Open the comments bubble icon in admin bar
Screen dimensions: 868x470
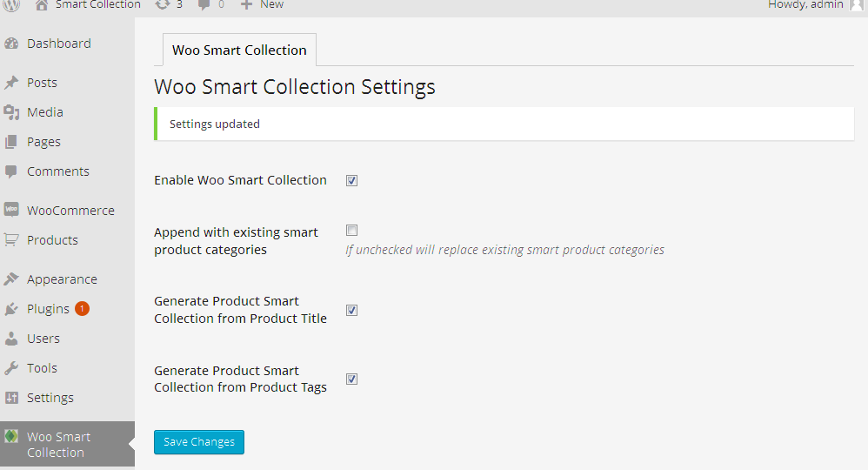point(204,5)
